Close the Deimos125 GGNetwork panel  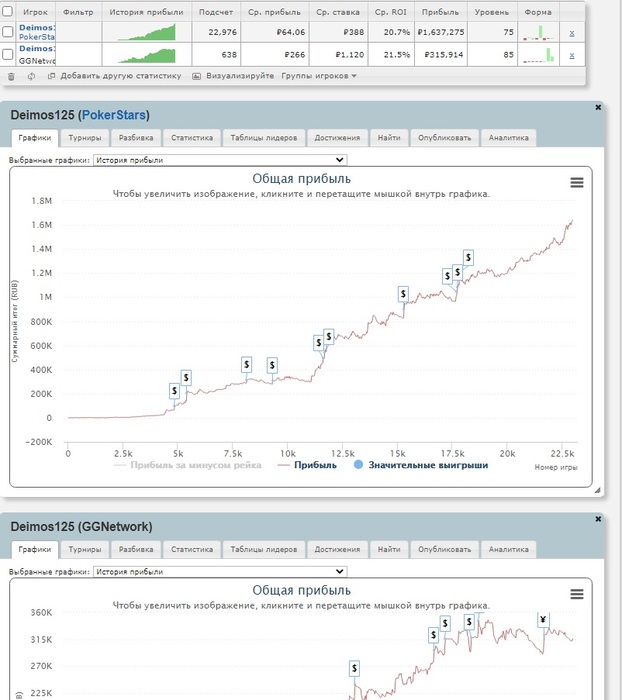[x=598, y=519]
